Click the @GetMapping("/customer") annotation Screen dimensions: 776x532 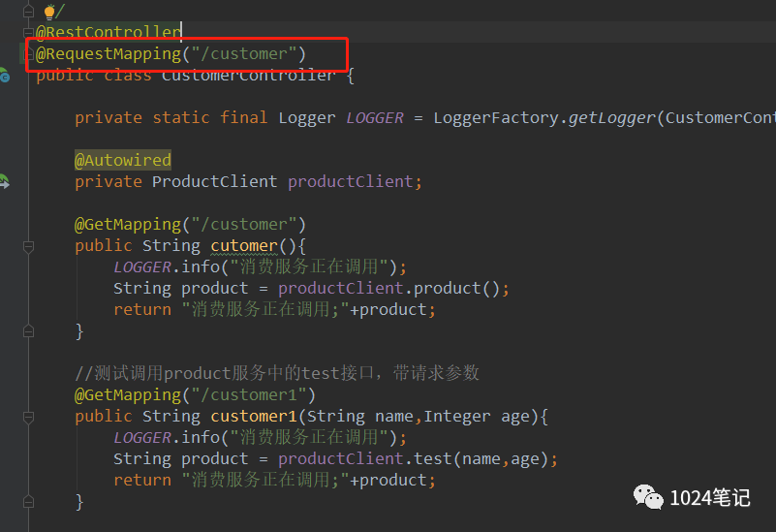(190, 224)
